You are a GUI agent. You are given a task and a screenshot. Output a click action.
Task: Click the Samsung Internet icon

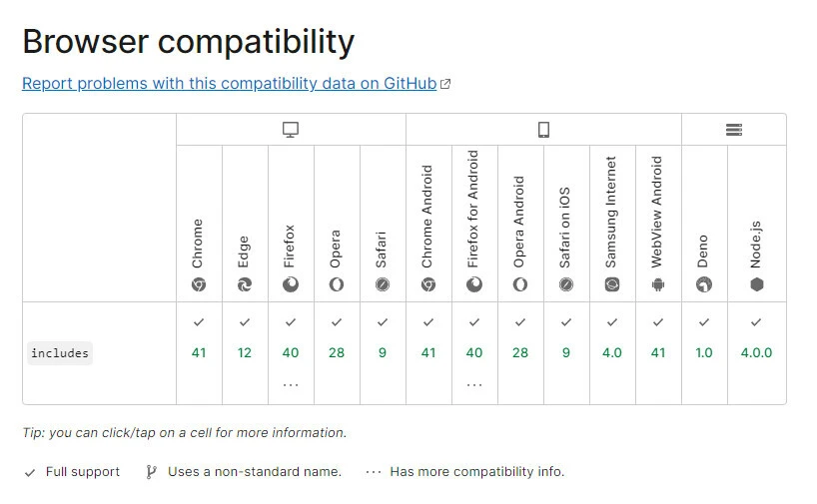[x=612, y=284]
